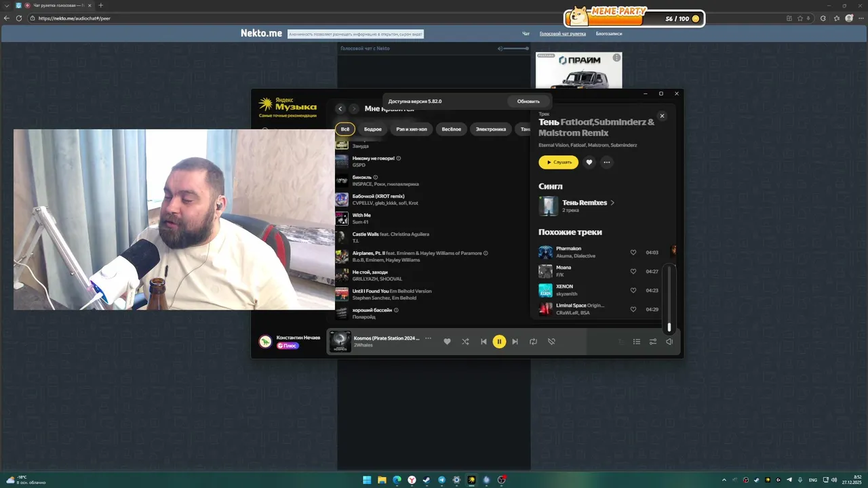The height and width of the screenshot is (488, 868).
Task: Like the Kosmos track in player bar
Action: coord(447,342)
